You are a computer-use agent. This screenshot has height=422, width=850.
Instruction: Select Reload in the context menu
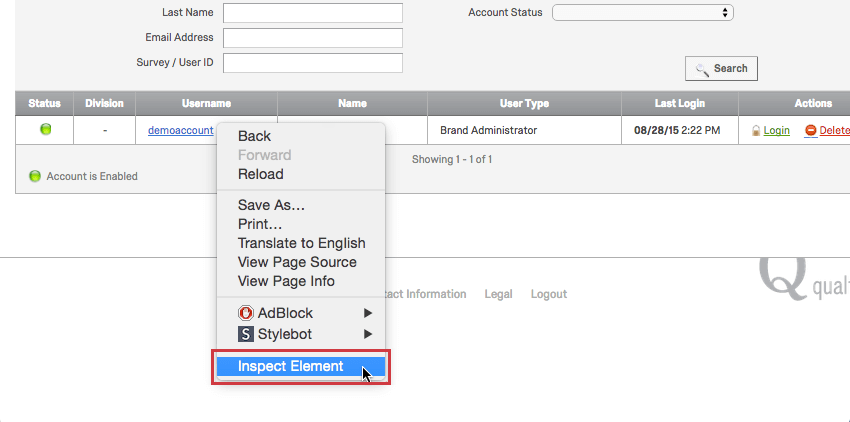(x=260, y=174)
